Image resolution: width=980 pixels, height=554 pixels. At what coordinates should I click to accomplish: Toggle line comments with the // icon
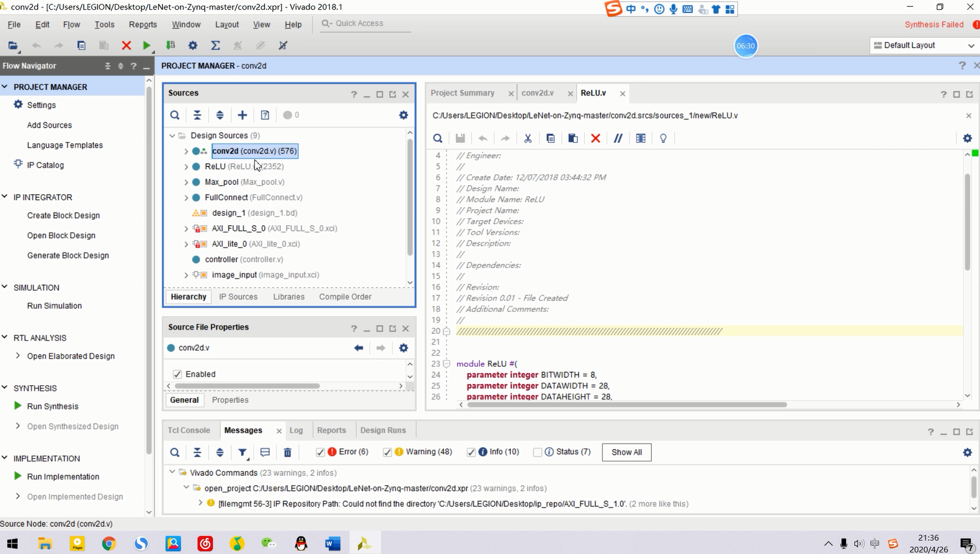[x=618, y=138]
